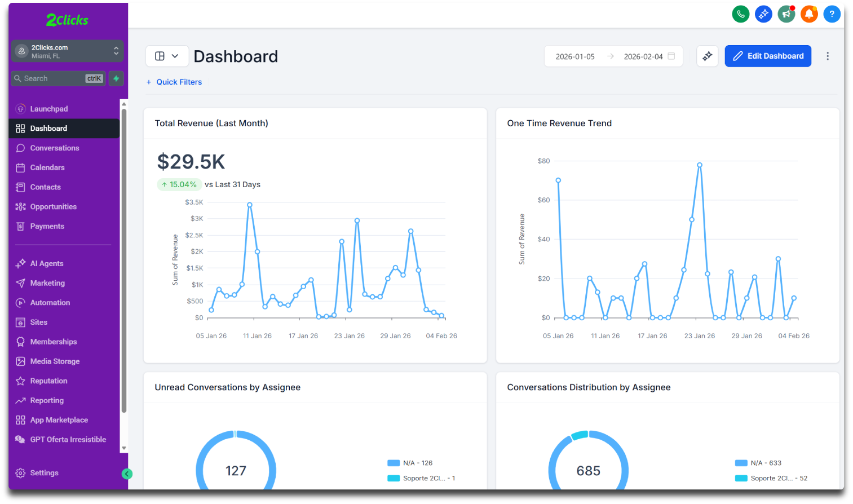Viewport: 853px width, 504px height.
Task: Collapse the sidebar with green arrow toggle
Action: (127, 474)
